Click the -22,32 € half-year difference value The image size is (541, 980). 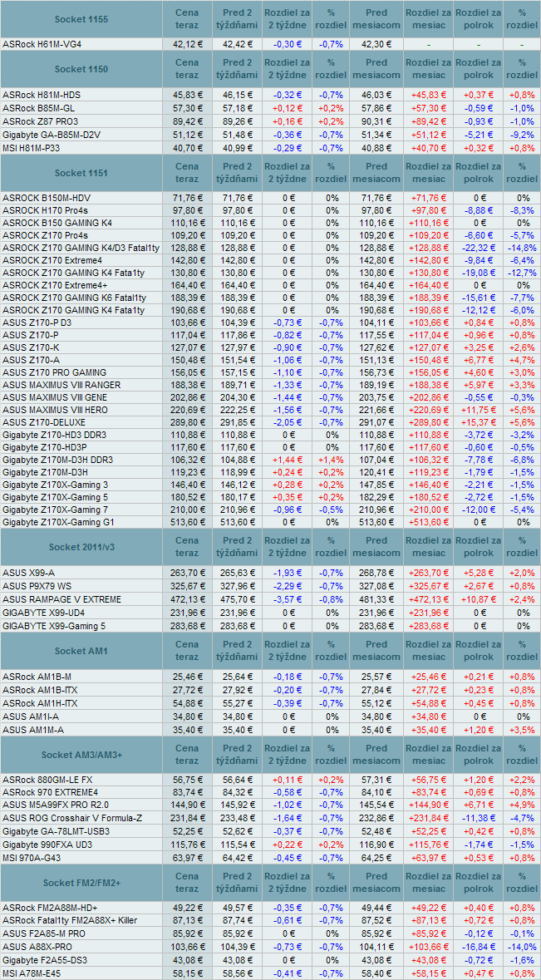coord(480,248)
